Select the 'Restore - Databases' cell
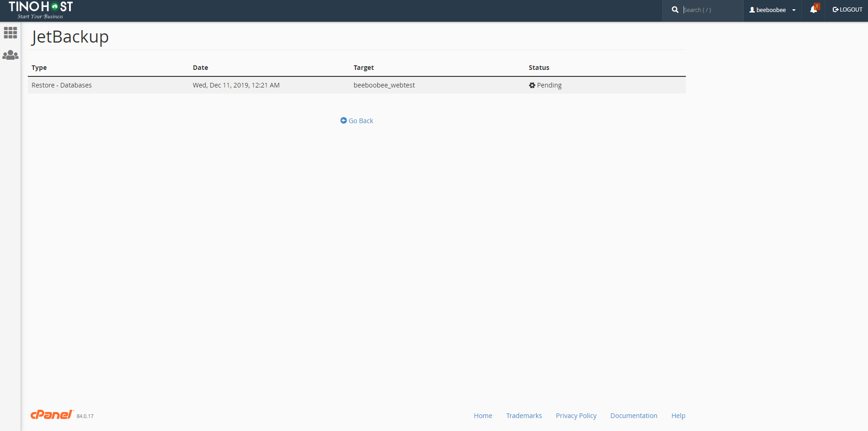Viewport: 868px width, 431px height. coord(62,85)
